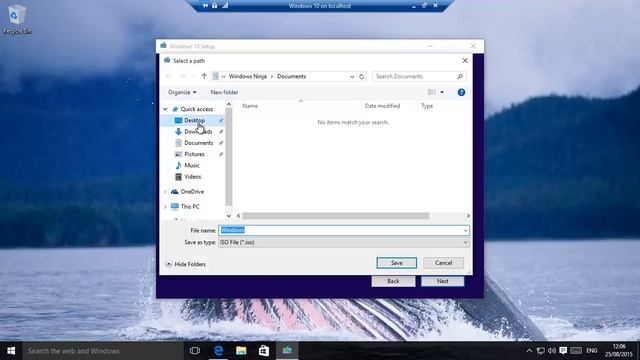This screenshot has width=640, height=360.
Task: Click the ENG language indicator
Action: (592, 351)
